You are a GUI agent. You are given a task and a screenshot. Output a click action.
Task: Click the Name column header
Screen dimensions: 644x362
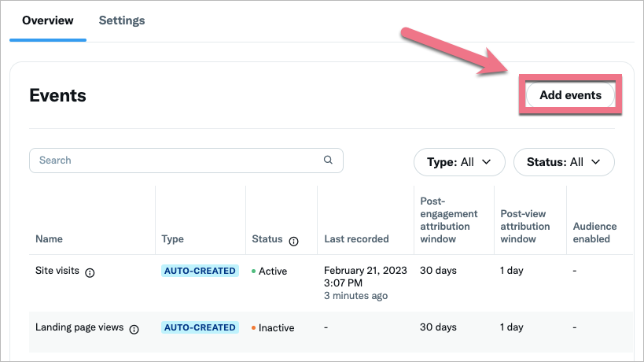[49, 239]
